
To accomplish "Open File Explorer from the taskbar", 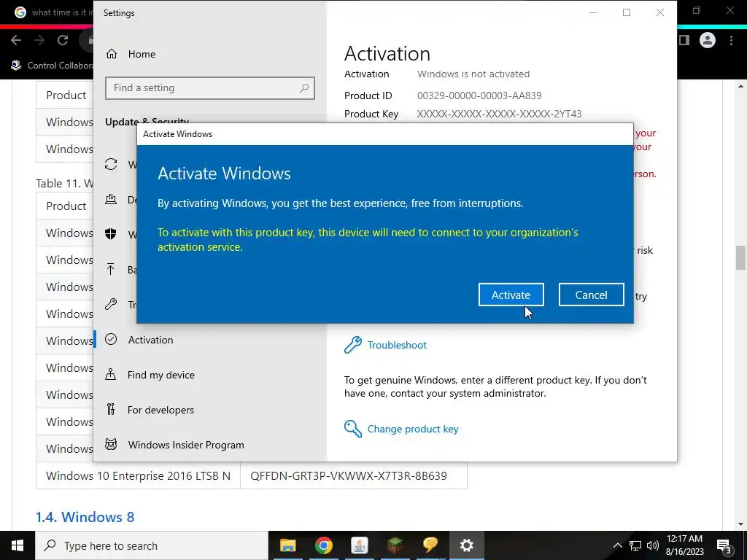I will click(287, 545).
